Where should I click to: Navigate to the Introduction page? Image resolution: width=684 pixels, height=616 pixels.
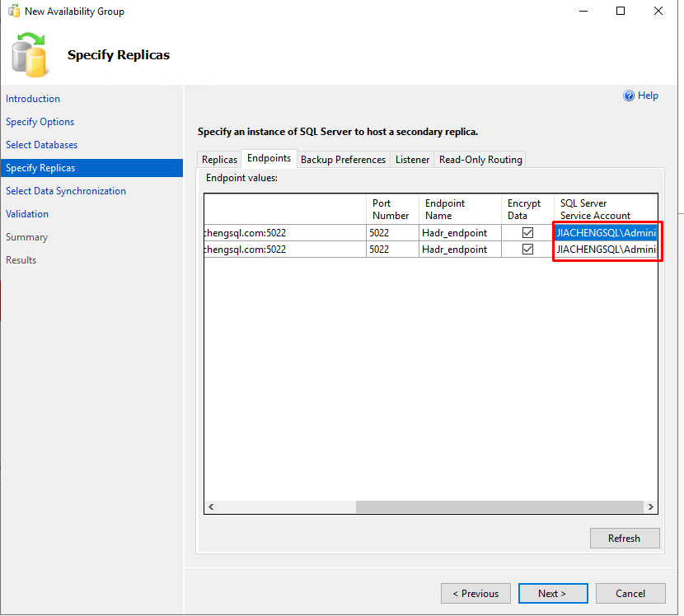coord(33,99)
